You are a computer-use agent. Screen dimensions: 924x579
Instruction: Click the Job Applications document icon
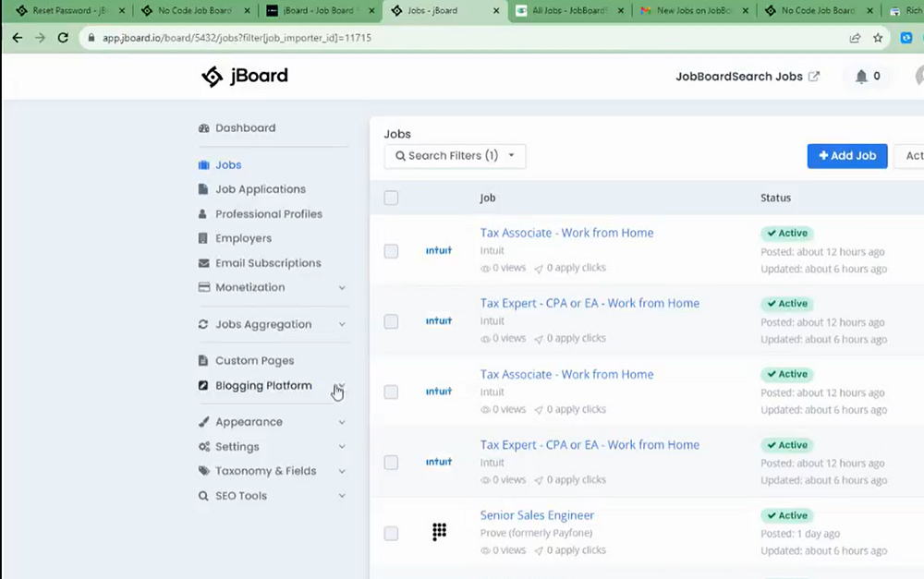[x=203, y=189]
